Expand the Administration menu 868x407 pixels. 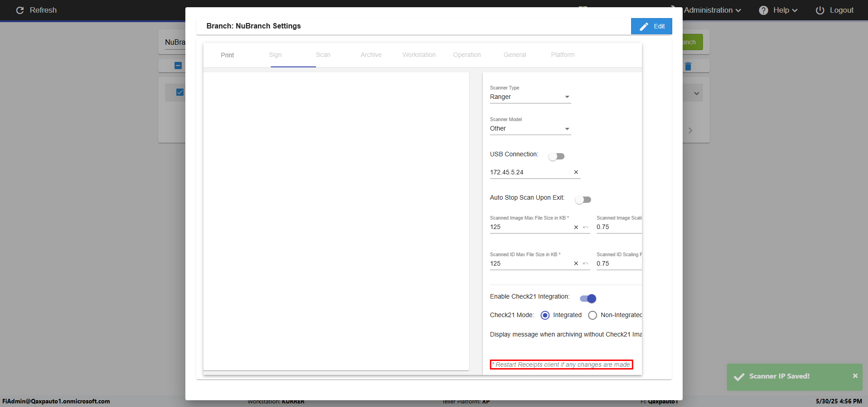coord(712,10)
